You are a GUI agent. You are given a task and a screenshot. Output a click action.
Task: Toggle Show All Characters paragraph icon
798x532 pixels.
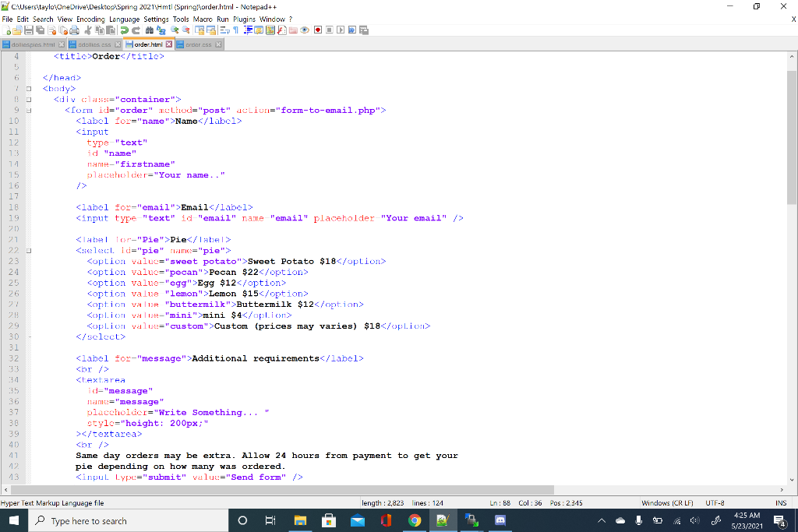[x=236, y=30]
